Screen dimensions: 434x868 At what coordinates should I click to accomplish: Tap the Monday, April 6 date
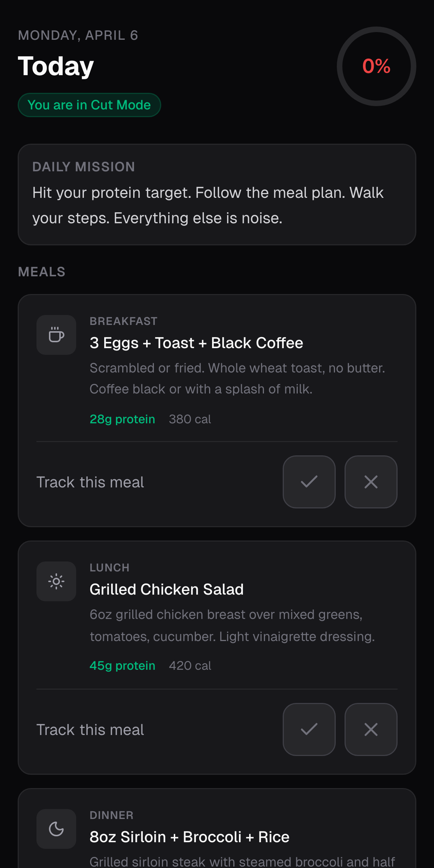tap(78, 35)
